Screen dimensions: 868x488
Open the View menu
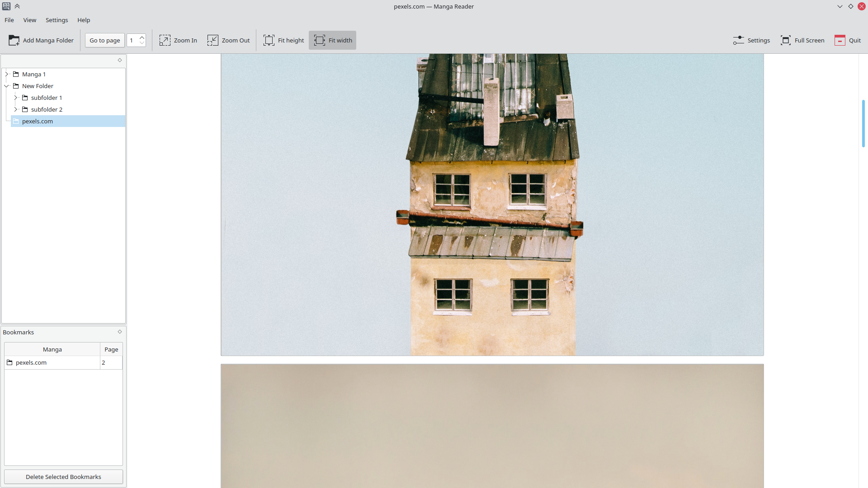point(30,20)
